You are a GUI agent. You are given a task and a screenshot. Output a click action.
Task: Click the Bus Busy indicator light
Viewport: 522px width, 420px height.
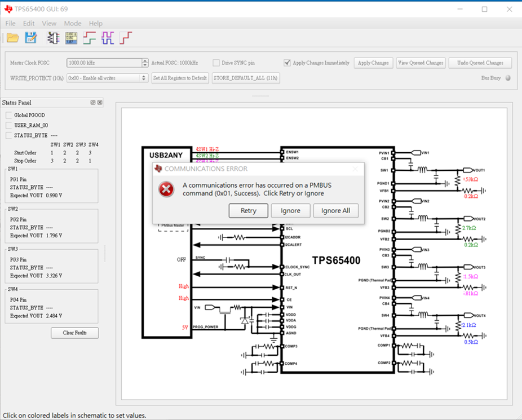point(508,78)
